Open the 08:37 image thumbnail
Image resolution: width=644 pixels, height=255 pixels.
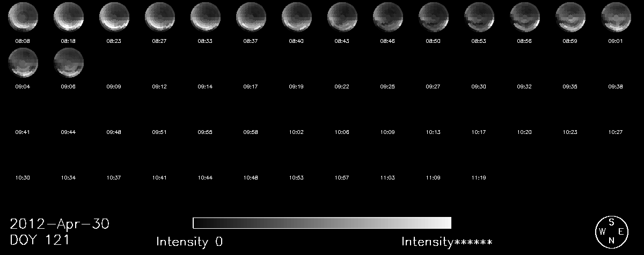point(251,17)
